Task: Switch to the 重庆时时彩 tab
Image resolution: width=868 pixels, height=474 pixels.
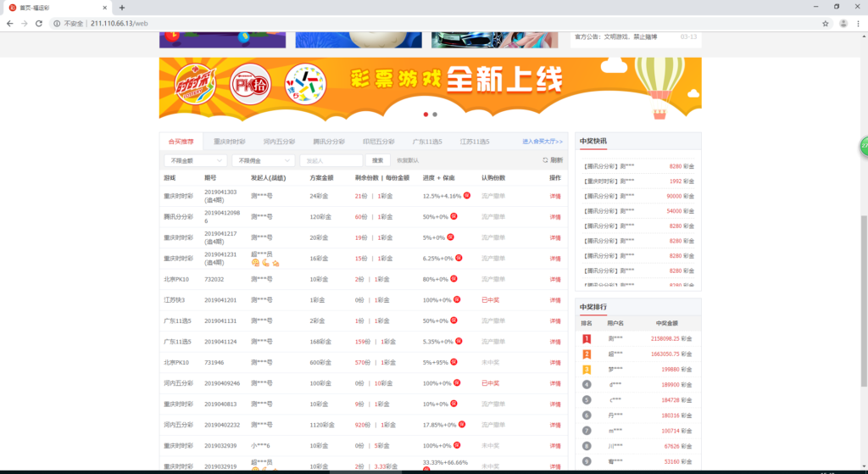Action: pyautogui.click(x=229, y=142)
